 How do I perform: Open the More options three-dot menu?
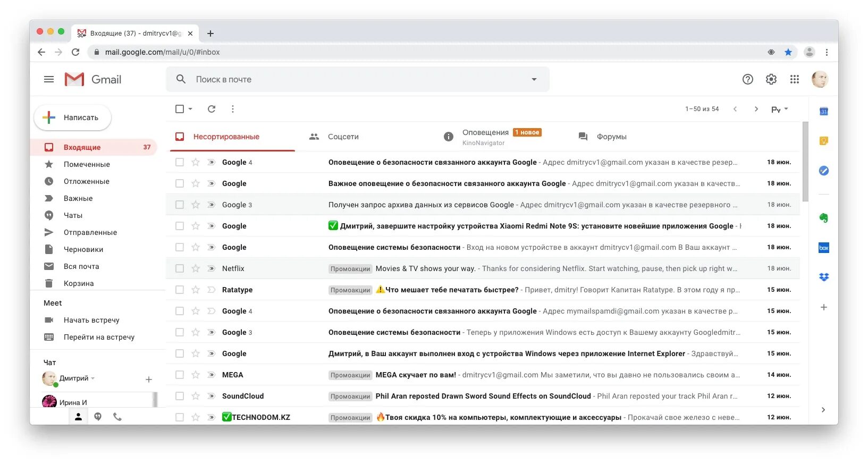pyautogui.click(x=233, y=109)
